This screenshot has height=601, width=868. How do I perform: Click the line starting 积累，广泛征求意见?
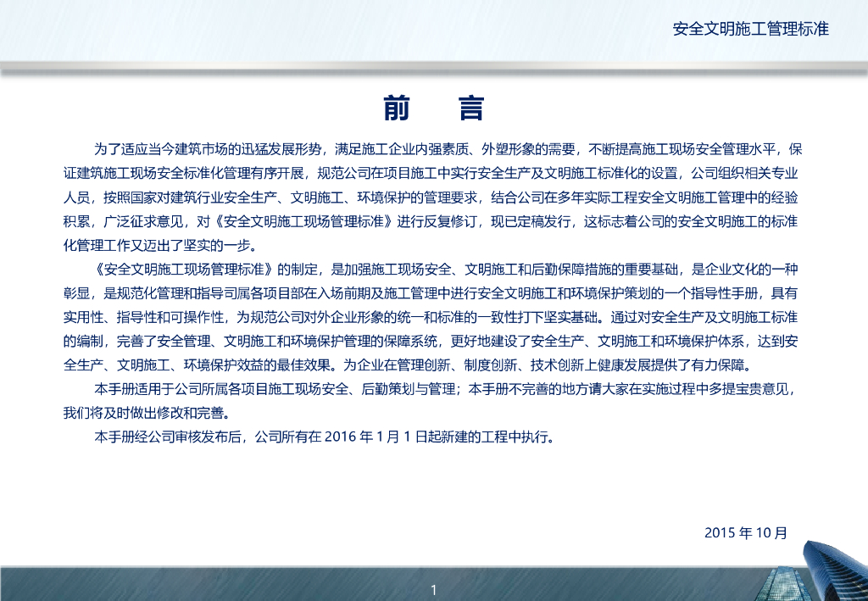(x=431, y=221)
